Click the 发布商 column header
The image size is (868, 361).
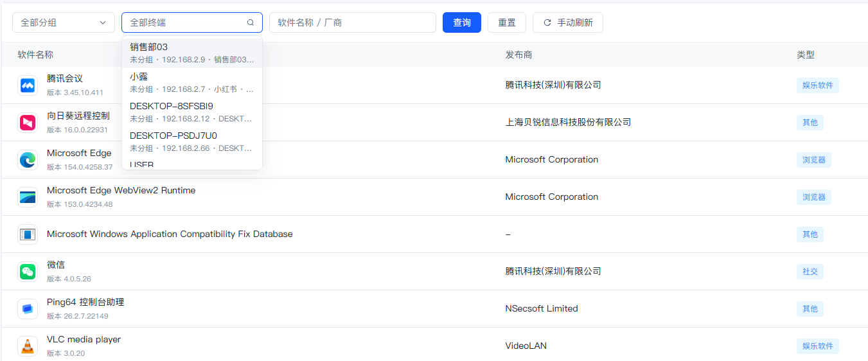pyautogui.click(x=518, y=55)
